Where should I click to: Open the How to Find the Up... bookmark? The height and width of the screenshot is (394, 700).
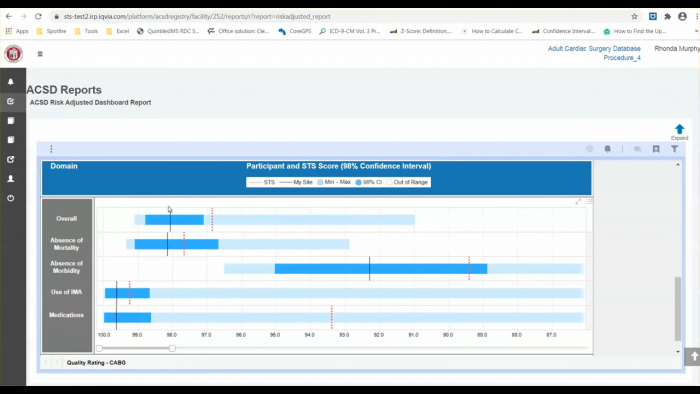point(635,31)
